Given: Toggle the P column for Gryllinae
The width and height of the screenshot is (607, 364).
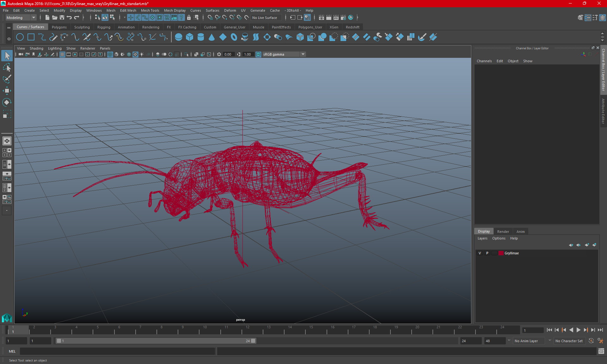Looking at the screenshot, I should (487, 253).
